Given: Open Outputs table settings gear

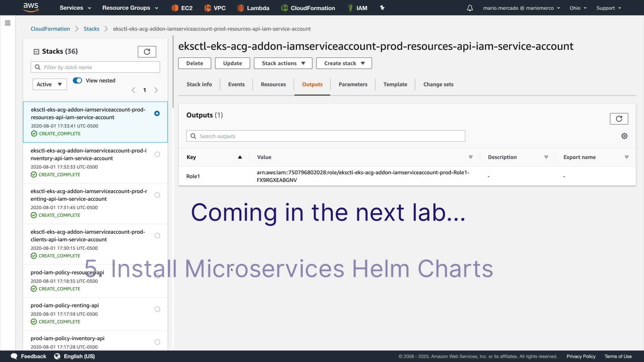Looking at the screenshot, I should pos(624,136).
